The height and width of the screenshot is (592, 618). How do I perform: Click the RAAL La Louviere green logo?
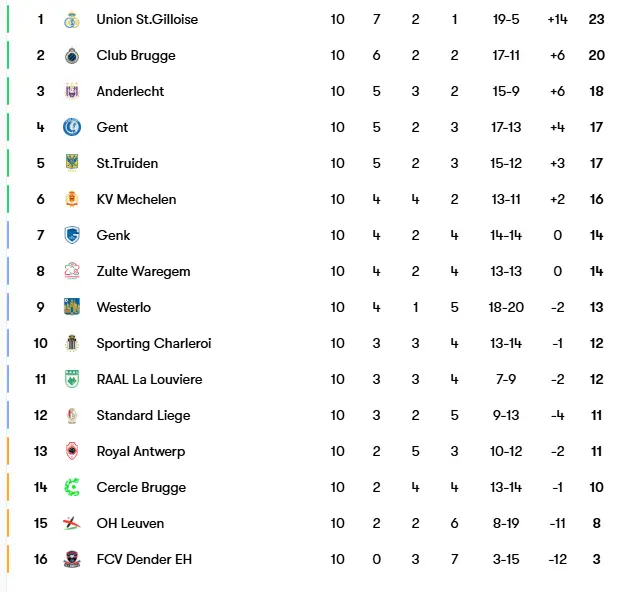(71, 380)
